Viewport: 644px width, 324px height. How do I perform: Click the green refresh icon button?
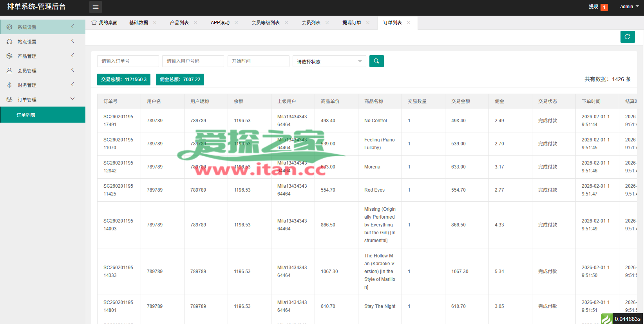[628, 37]
